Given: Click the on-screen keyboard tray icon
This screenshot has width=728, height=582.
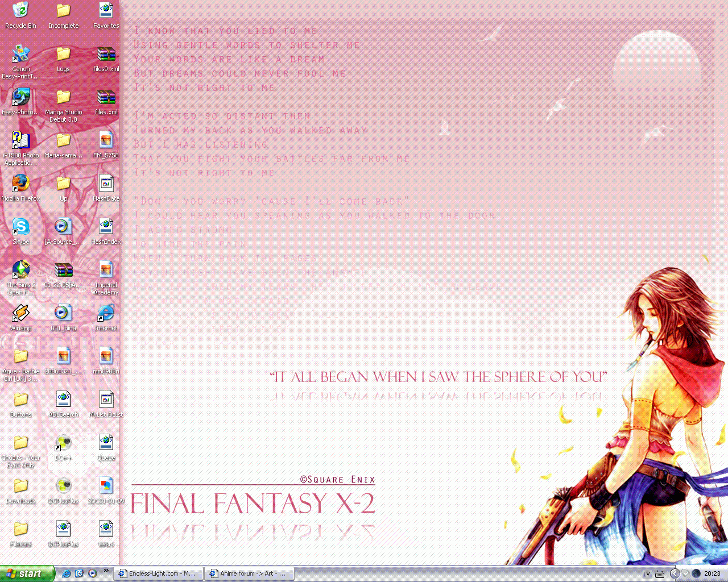Looking at the screenshot, I should click(x=660, y=574).
